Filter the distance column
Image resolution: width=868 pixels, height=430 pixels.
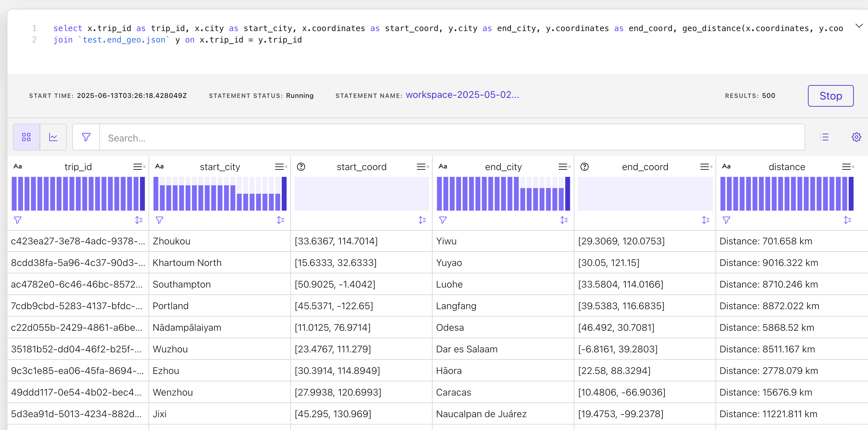point(726,220)
